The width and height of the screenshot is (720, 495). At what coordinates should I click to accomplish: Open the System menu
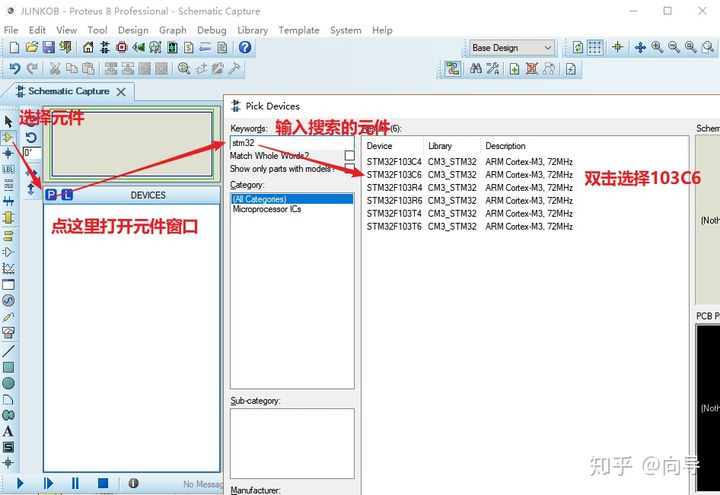[346, 30]
